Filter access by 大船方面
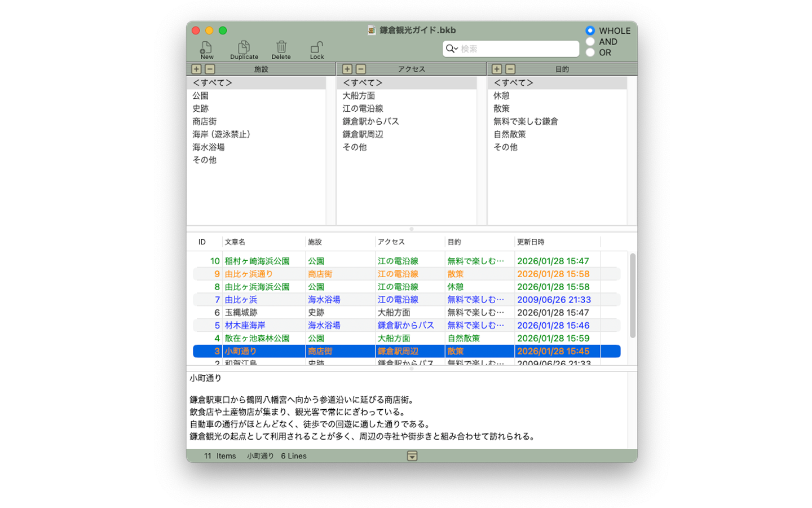Image resolution: width=812 pixels, height=508 pixels. tap(407, 96)
